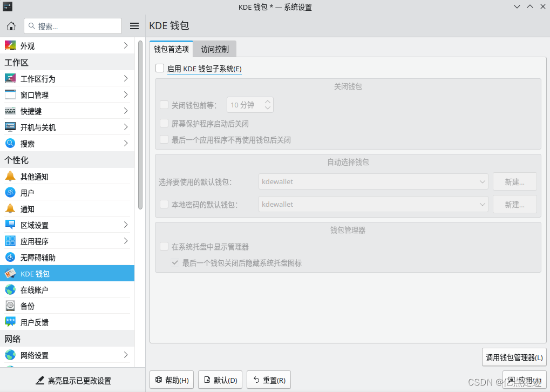Toggle the 关闭钱包前等 checkbox
The image size is (550, 392).
164,105
